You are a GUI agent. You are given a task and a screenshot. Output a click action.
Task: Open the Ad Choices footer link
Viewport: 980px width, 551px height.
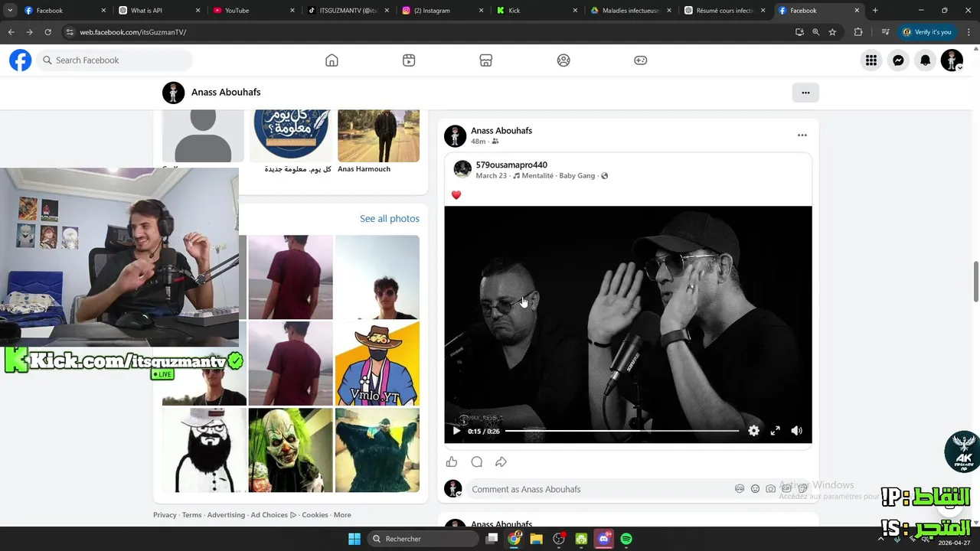coord(273,515)
